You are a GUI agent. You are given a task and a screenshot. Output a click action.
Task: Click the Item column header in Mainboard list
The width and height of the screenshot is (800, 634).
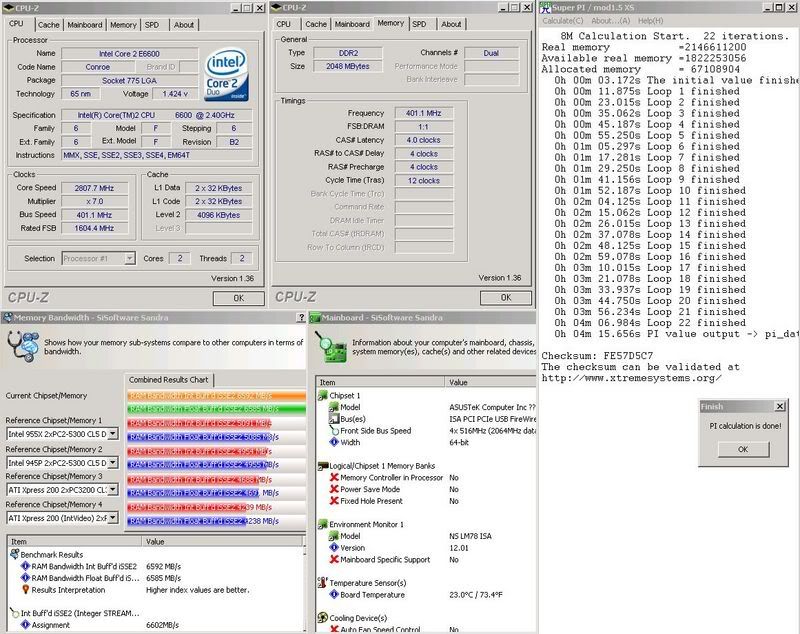tap(381, 383)
